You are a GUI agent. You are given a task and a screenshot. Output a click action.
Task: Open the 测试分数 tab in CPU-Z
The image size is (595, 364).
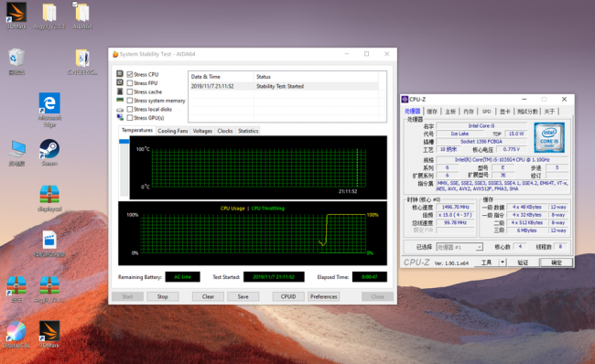[x=527, y=111]
